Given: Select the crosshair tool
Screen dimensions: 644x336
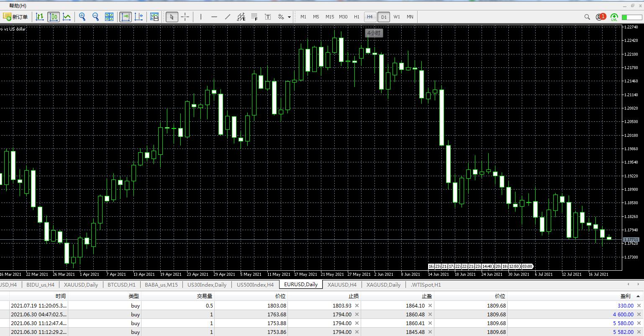Looking at the screenshot, I should [x=185, y=17].
